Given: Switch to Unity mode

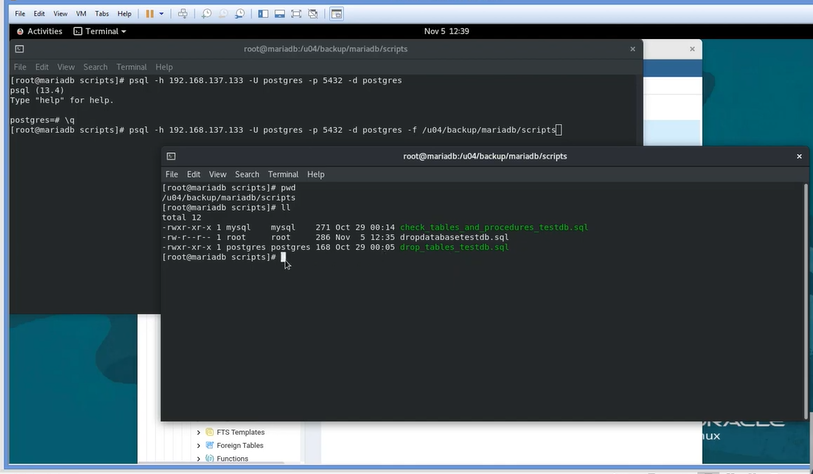Looking at the screenshot, I should [x=313, y=14].
